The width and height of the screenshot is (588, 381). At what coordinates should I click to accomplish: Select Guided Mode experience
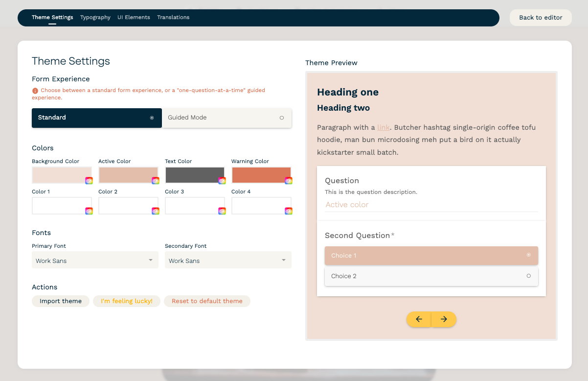226,118
